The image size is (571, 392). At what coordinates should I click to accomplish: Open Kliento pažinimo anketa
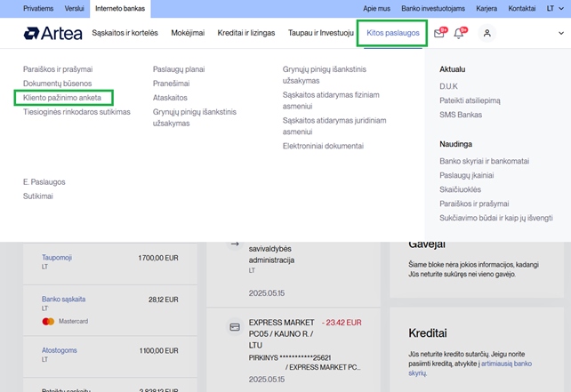point(62,98)
